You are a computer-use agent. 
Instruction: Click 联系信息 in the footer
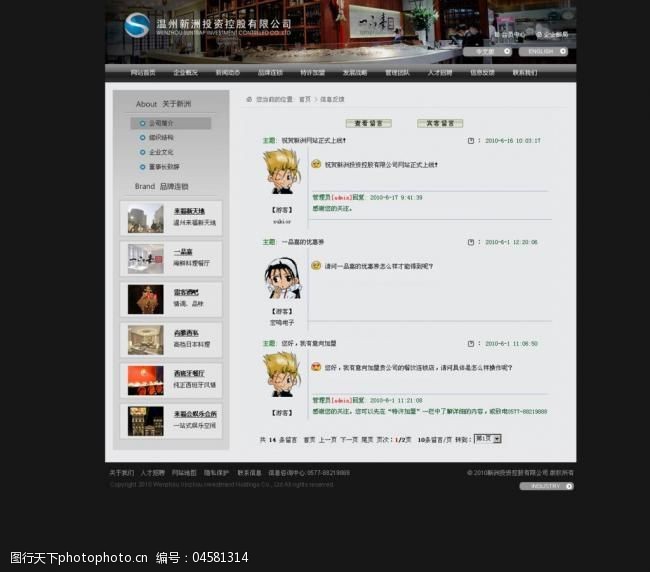[x=249, y=473]
